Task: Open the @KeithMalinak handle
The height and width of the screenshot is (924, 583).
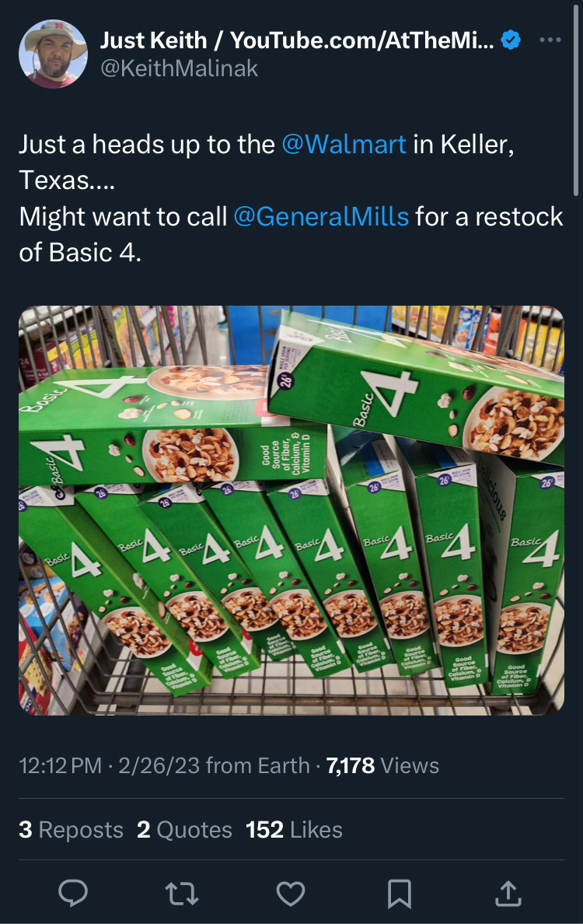Action: [179, 68]
